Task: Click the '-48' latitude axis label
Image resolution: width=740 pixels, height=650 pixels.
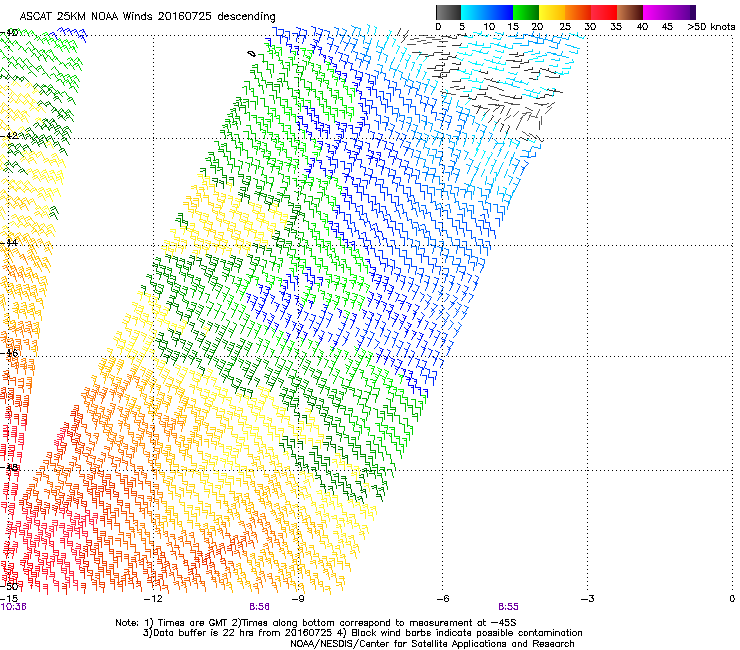Action: click(9, 467)
